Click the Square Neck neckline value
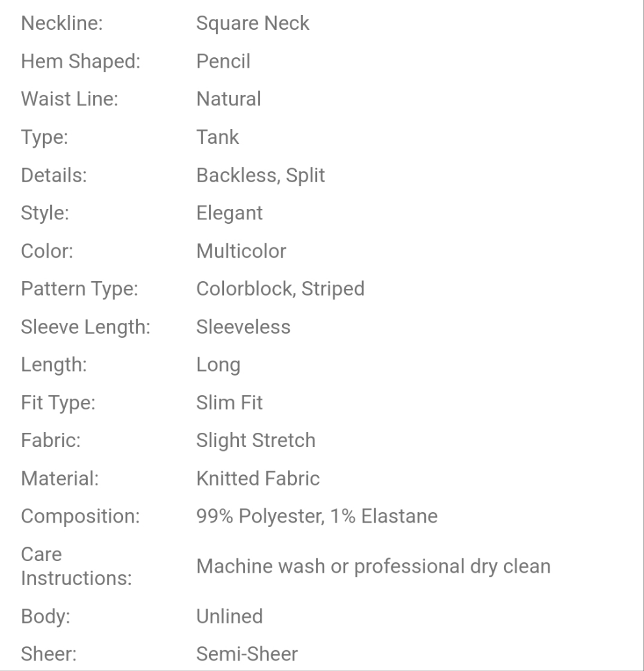 coord(253,24)
